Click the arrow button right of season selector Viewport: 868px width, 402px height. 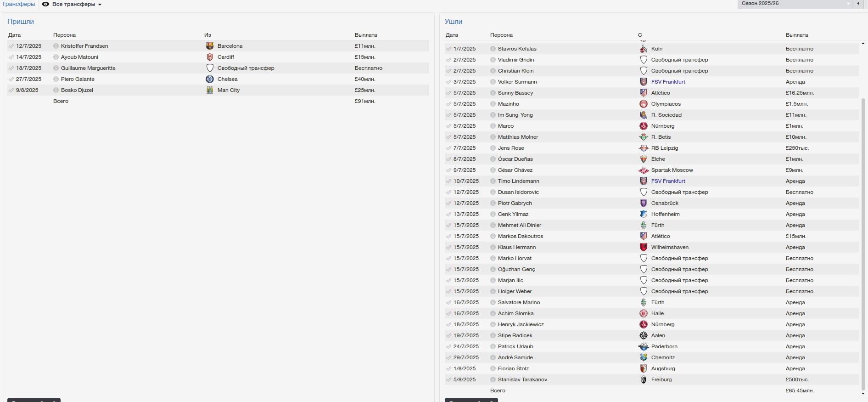tap(858, 4)
